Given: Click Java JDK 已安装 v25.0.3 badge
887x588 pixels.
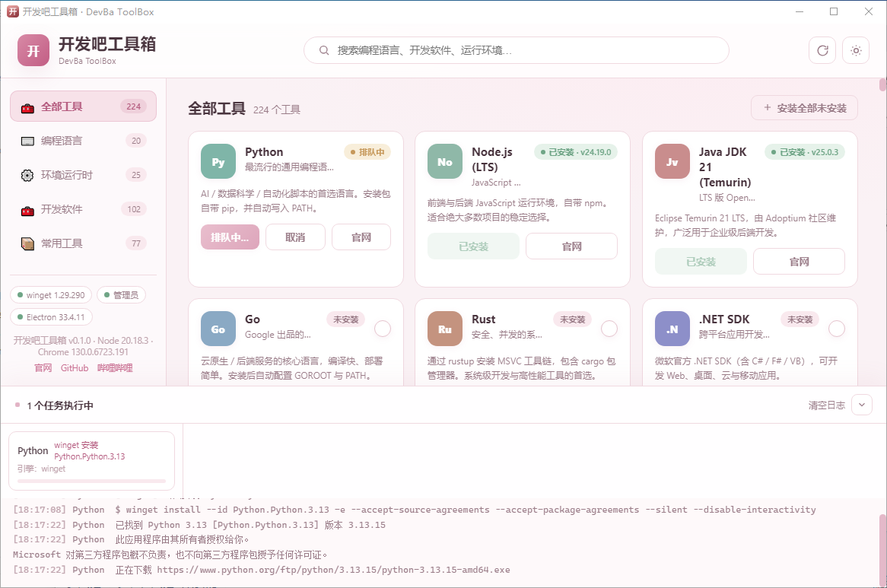Looking at the screenshot, I should pyautogui.click(x=805, y=152).
